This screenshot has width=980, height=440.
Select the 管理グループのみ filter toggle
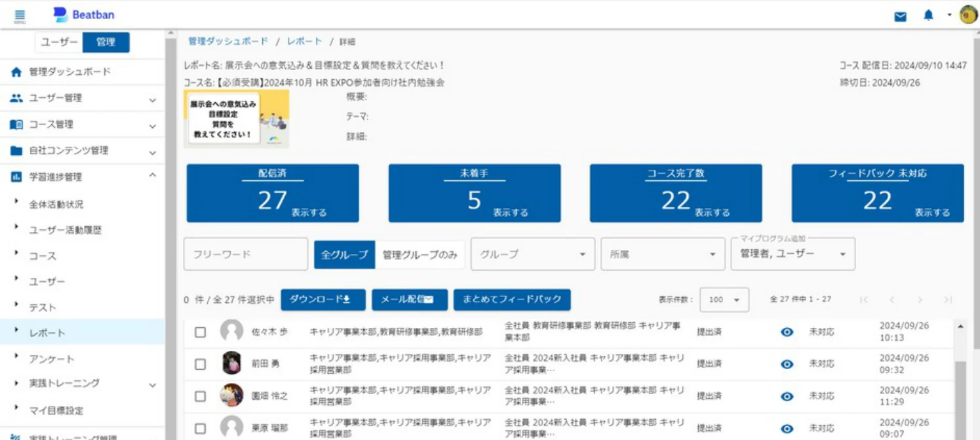pyautogui.click(x=420, y=254)
